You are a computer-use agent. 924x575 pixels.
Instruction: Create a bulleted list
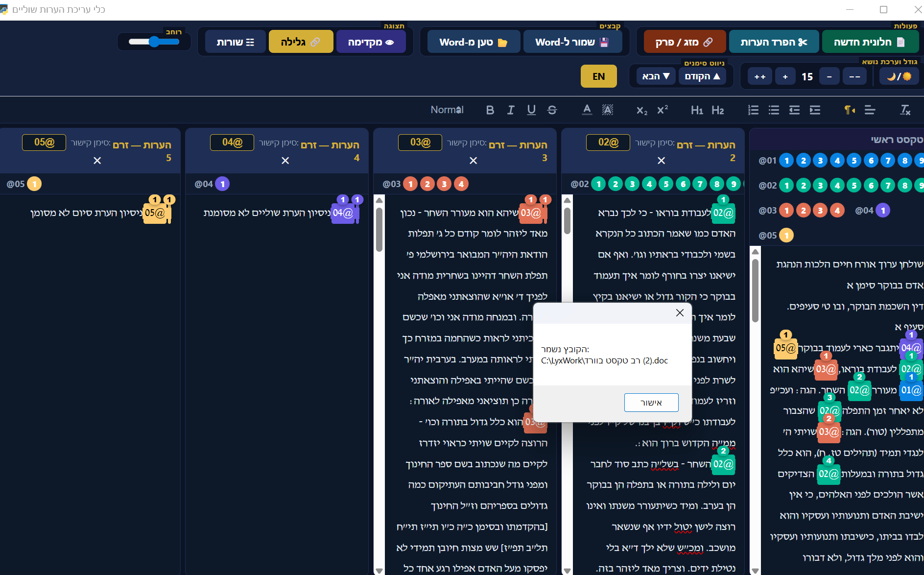point(774,110)
